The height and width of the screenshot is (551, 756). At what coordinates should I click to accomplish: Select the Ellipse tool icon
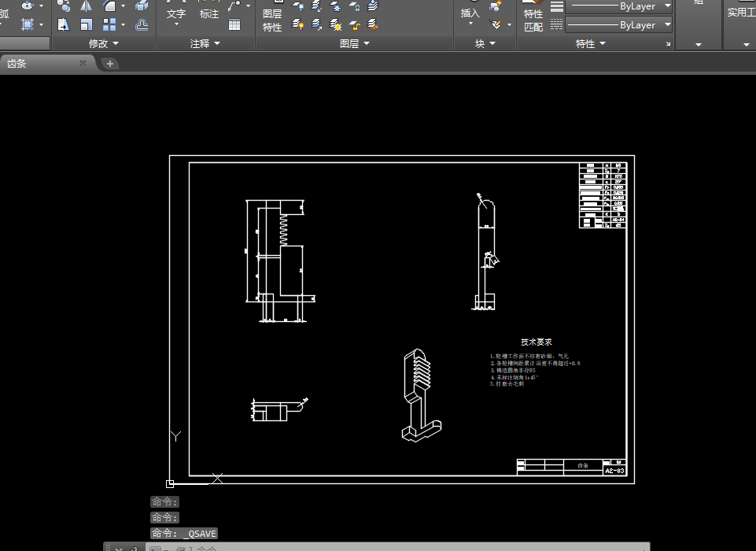[x=28, y=6]
